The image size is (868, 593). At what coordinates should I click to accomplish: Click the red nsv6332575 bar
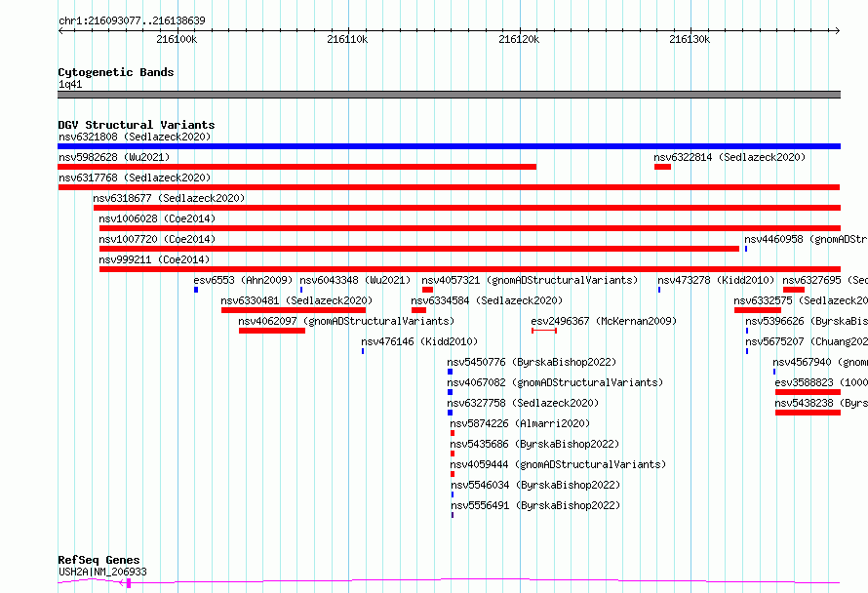pyautogui.click(x=758, y=310)
